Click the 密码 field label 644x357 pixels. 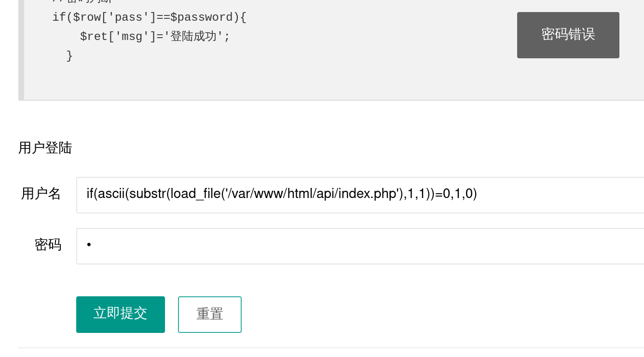click(x=48, y=245)
